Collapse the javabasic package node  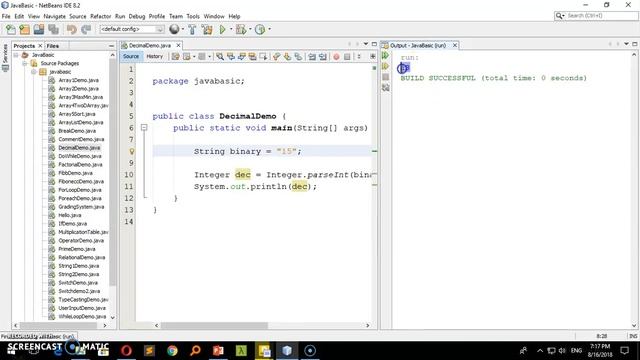coord(34,72)
